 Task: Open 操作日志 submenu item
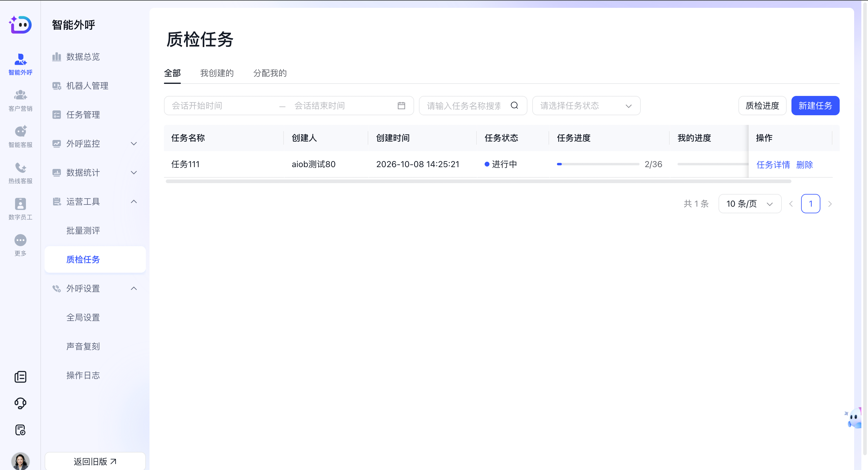(95, 375)
